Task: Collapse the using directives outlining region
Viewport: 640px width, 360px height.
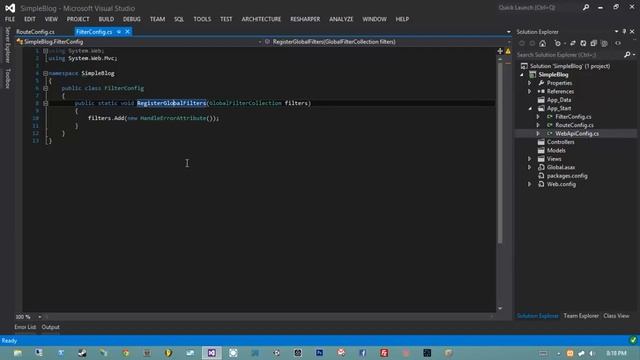Action: tap(45, 51)
